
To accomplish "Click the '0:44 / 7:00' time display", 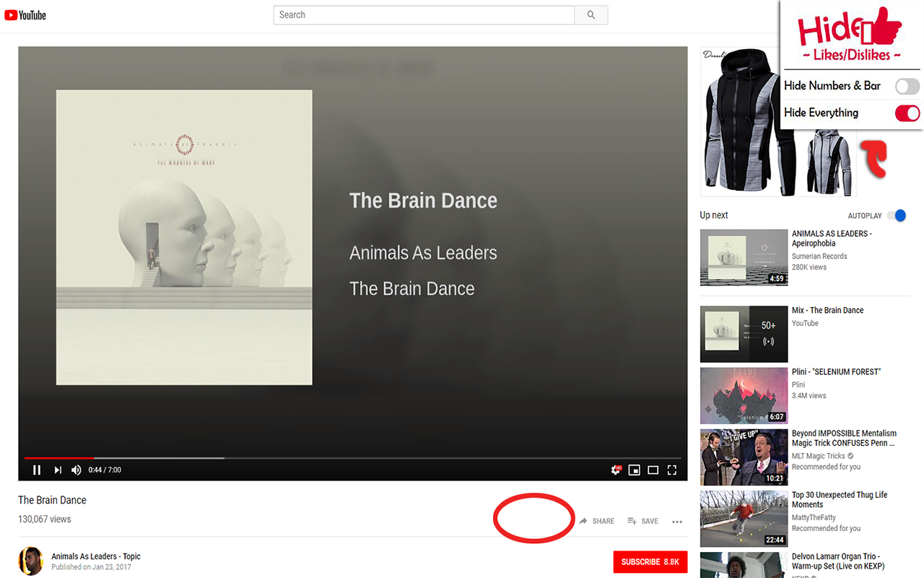I will pyautogui.click(x=105, y=470).
